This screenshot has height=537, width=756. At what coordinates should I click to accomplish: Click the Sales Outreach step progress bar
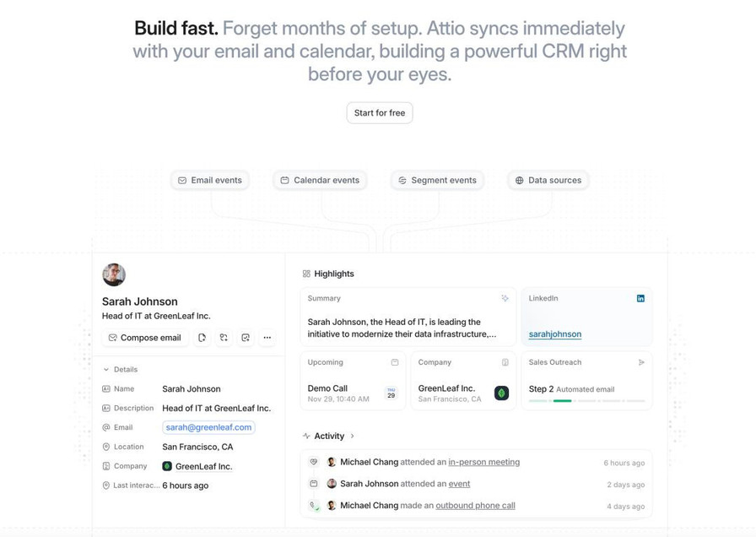[586, 401]
